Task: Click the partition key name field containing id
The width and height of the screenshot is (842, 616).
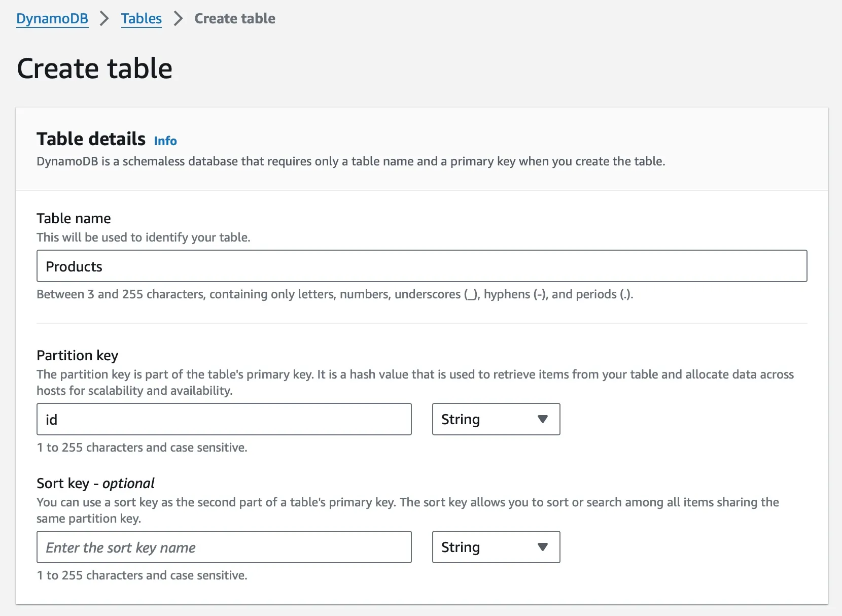Action: point(224,419)
